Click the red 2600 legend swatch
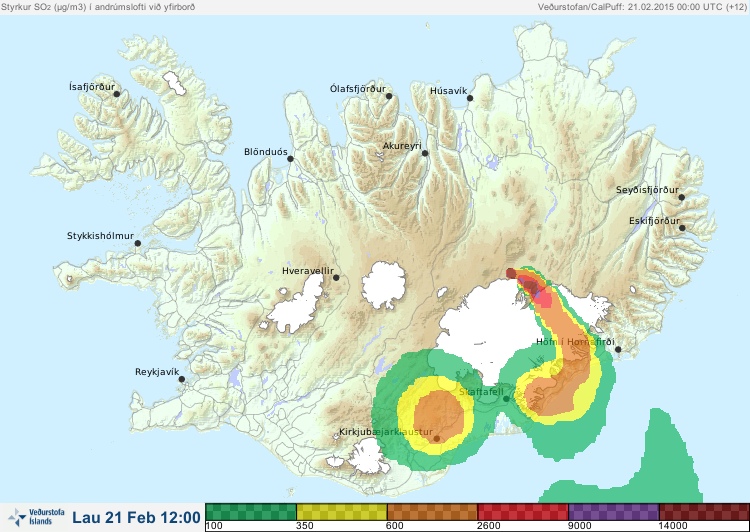This screenshot has width=750, height=532. pos(523,511)
